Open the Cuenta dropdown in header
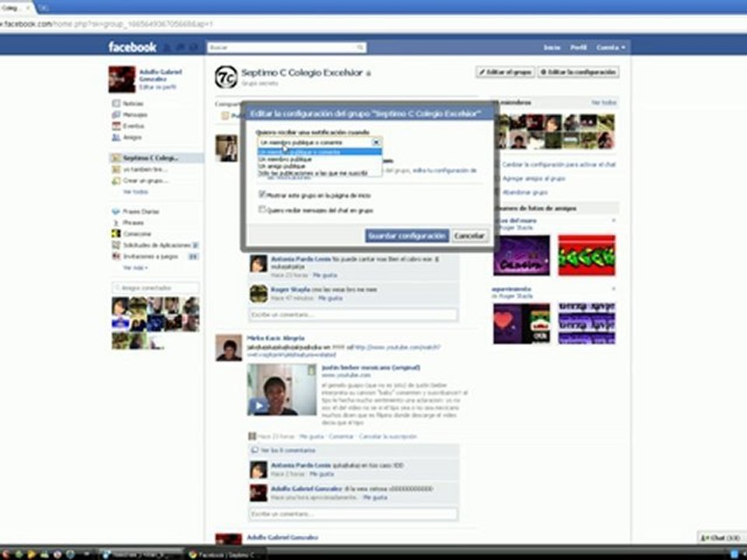The height and width of the screenshot is (560, 747). (x=611, y=47)
